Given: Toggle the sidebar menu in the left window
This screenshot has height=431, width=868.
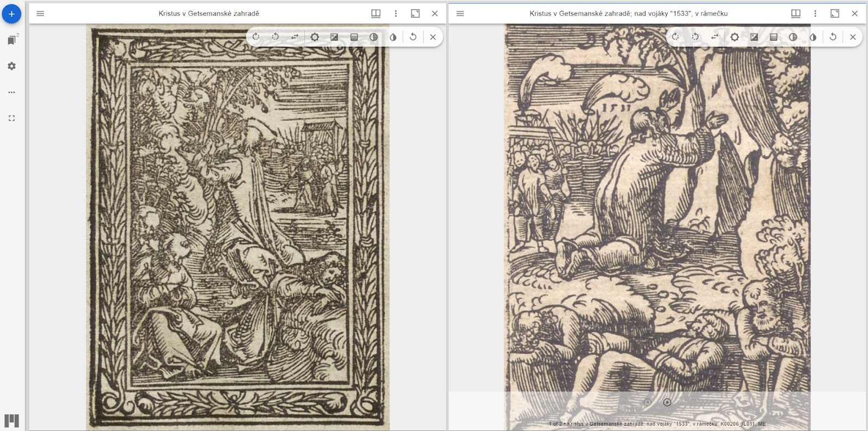Looking at the screenshot, I should 40,14.
